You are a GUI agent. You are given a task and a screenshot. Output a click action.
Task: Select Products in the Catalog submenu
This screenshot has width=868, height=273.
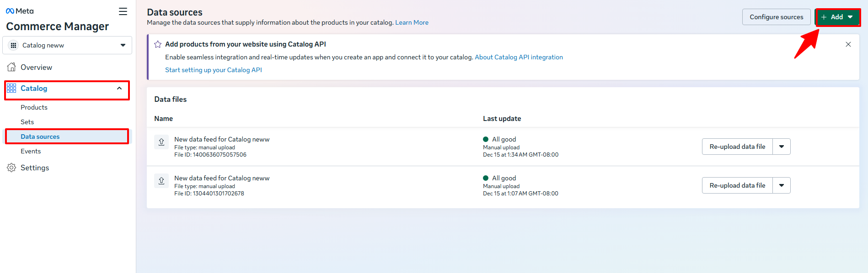(x=34, y=107)
